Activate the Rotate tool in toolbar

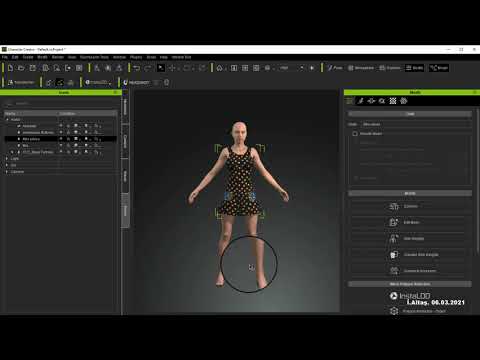coord(187,68)
